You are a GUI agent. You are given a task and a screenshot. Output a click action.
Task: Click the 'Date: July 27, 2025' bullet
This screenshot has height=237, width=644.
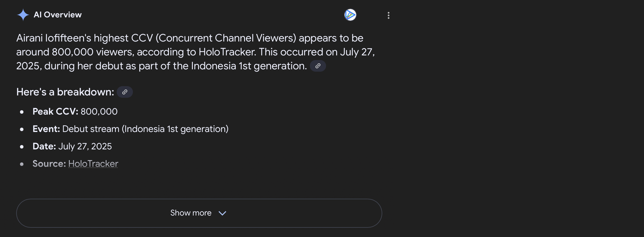click(x=72, y=146)
